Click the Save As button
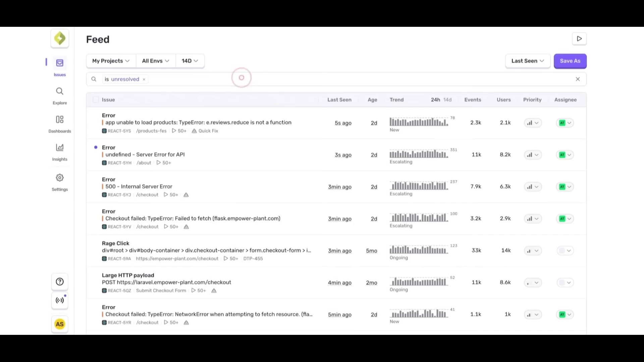Viewport: 644px width, 362px height. tap(570, 61)
